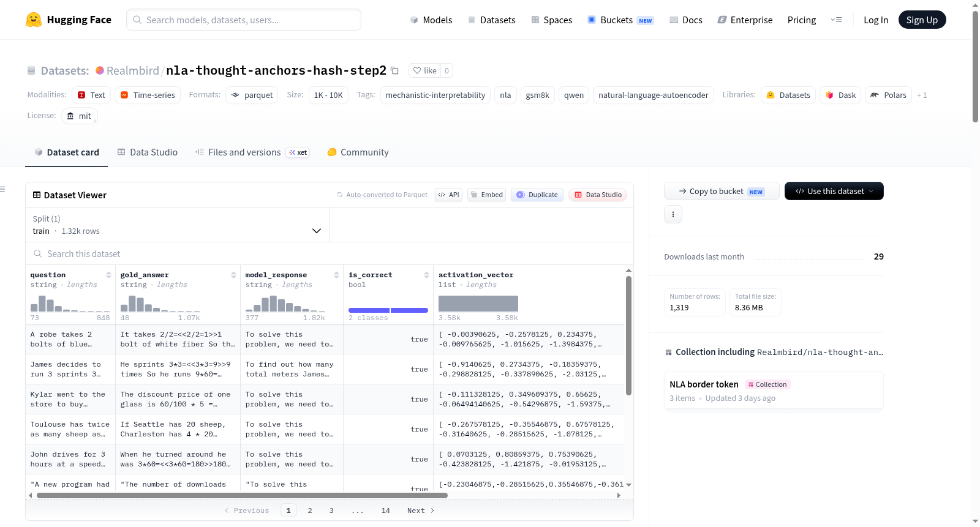The image size is (980, 527).
Task: Open Datasets page in navigation
Action: pyautogui.click(x=491, y=20)
